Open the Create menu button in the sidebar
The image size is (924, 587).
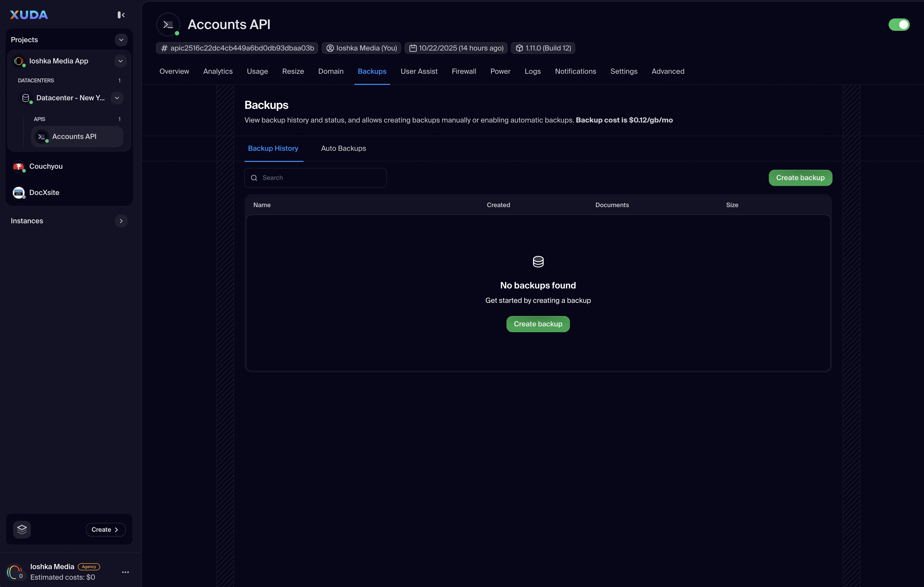[106, 529]
